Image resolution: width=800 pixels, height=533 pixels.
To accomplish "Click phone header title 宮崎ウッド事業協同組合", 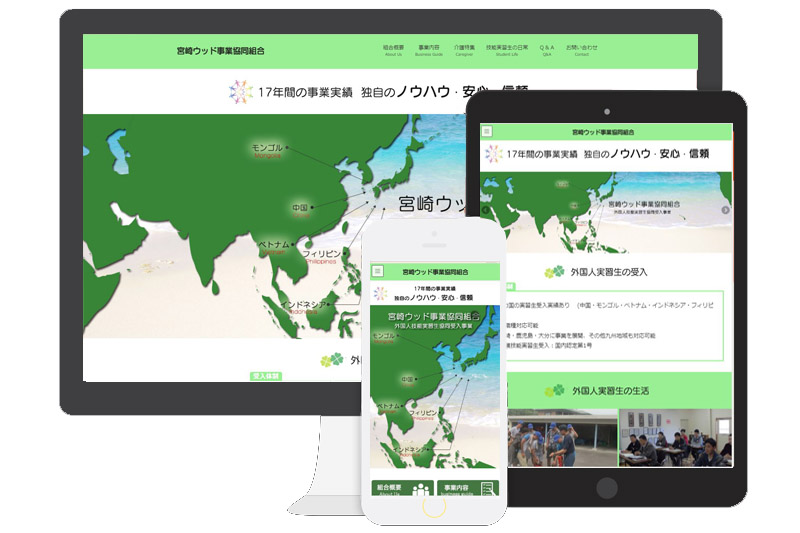I will click(x=435, y=272).
